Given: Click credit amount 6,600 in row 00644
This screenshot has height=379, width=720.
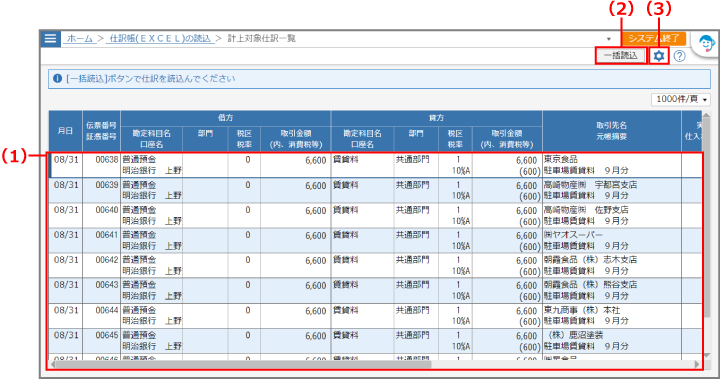Looking at the screenshot, I should 526,311.
